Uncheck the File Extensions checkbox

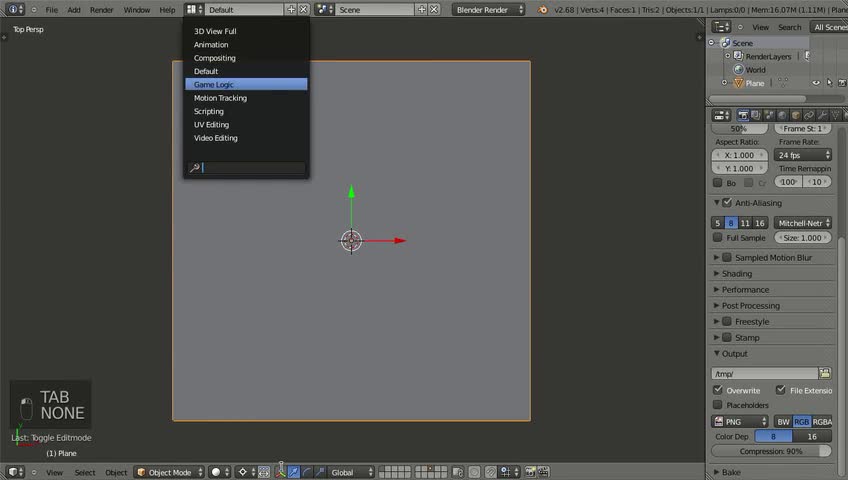click(x=780, y=390)
